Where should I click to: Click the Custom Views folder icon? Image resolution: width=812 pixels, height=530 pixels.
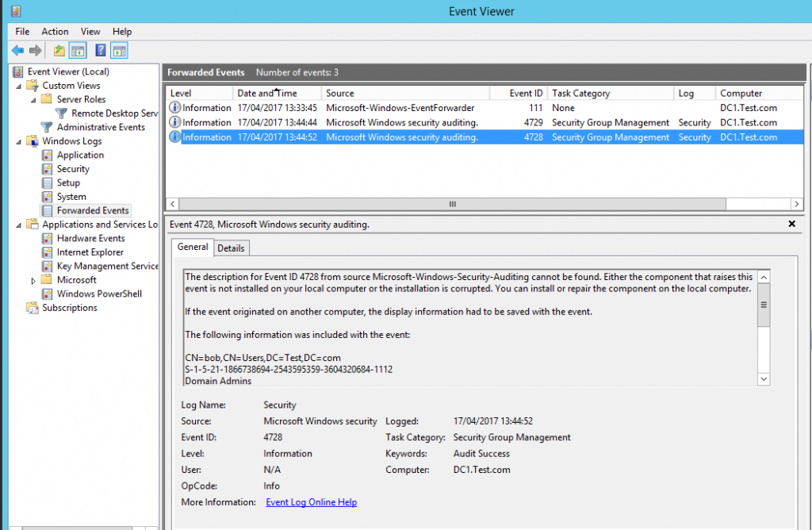[x=33, y=86]
